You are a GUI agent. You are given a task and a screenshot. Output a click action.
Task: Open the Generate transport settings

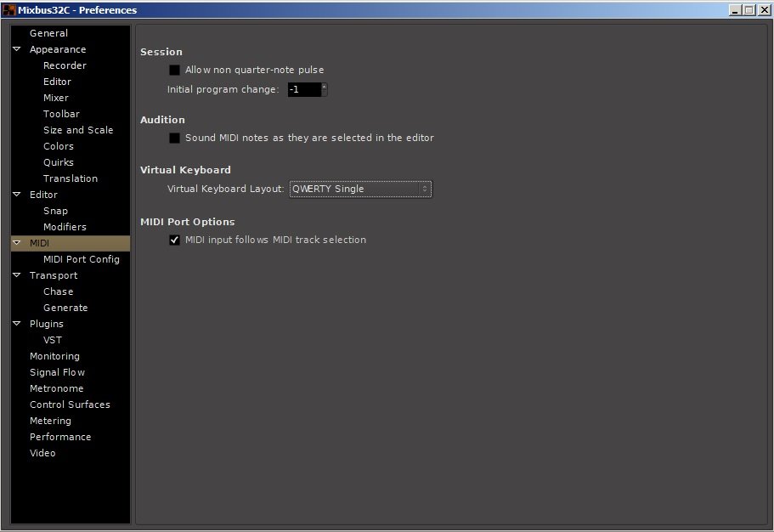tap(65, 308)
